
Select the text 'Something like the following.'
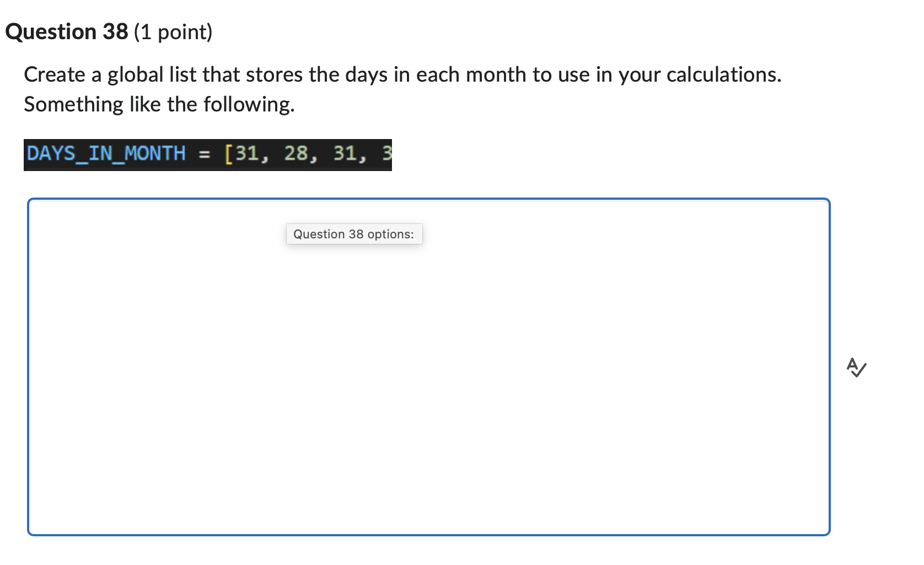159,104
